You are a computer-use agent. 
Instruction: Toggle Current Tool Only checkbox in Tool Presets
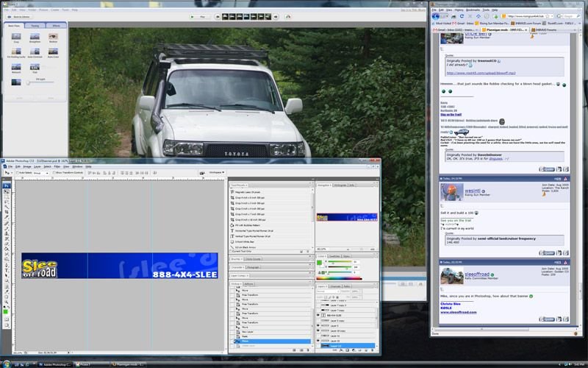click(x=231, y=252)
